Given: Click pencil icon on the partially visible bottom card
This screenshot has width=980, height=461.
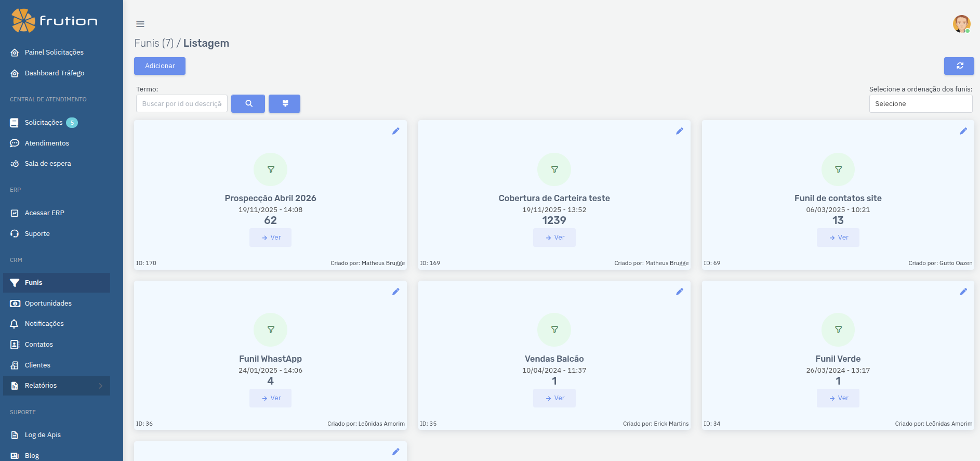Looking at the screenshot, I should point(396,452).
